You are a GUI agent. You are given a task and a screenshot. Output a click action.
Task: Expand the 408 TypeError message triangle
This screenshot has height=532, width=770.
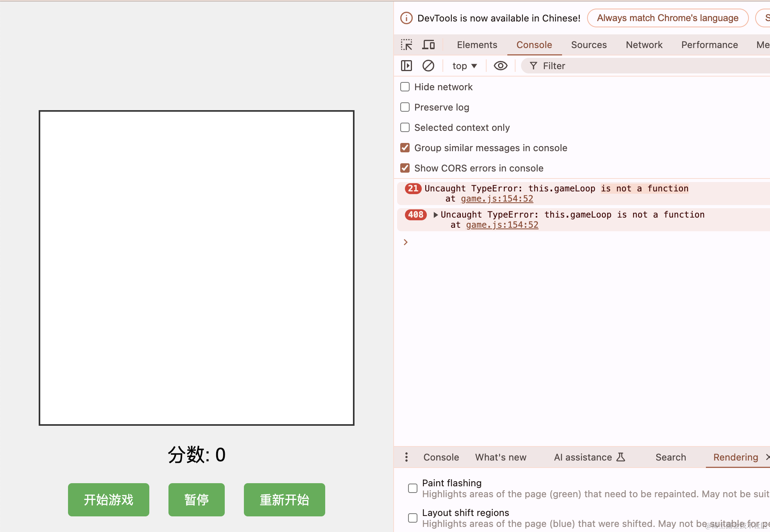coord(435,215)
